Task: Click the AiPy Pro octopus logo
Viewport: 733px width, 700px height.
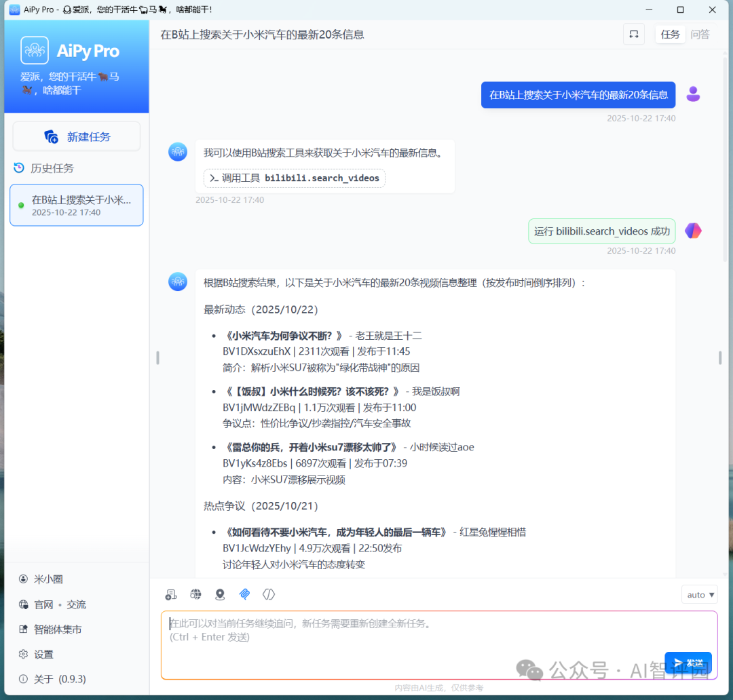Action: [34, 50]
